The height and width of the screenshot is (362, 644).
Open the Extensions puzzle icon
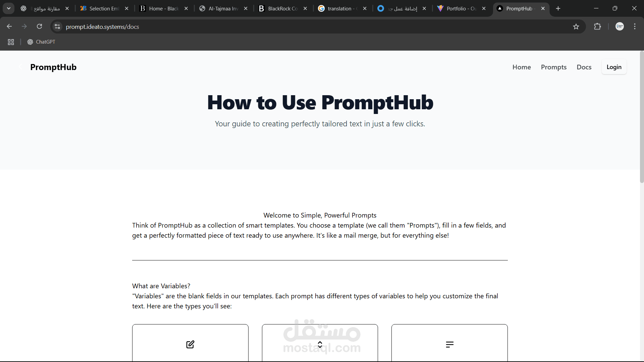tap(597, 26)
